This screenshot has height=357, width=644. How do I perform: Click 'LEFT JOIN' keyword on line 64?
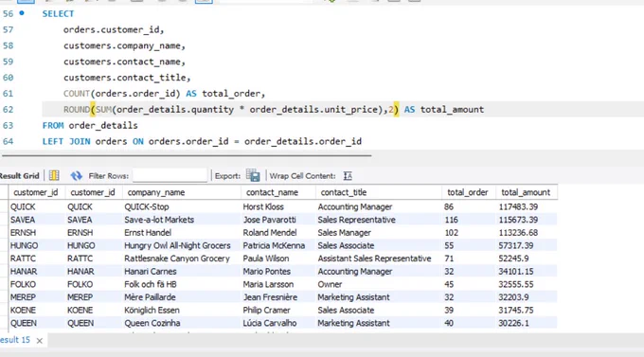click(66, 141)
